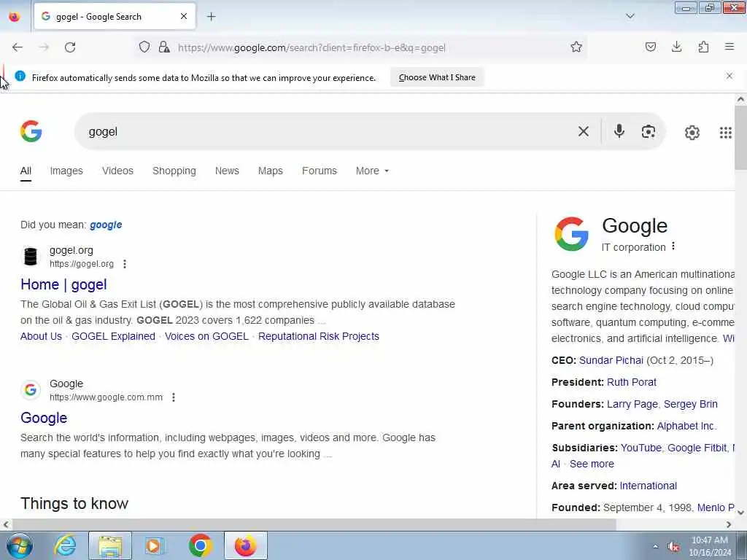Screen dimensions: 747x560
Task: Click the Google favicon of second result
Action: (x=31, y=390)
